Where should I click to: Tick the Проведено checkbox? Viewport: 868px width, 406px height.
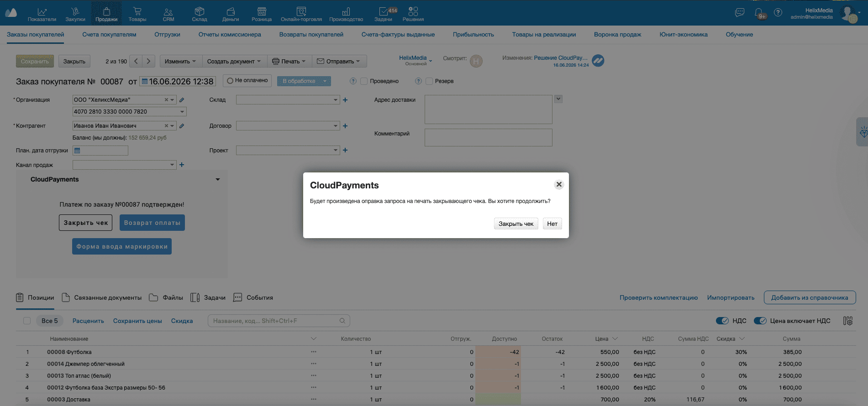click(x=364, y=81)
